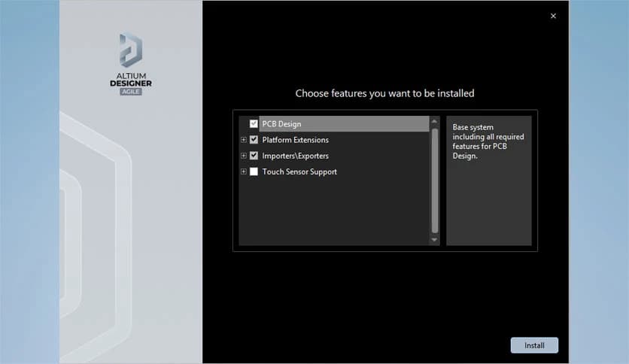
Task: Select the Touch Sensor Support label
Action: pos(299,172)
